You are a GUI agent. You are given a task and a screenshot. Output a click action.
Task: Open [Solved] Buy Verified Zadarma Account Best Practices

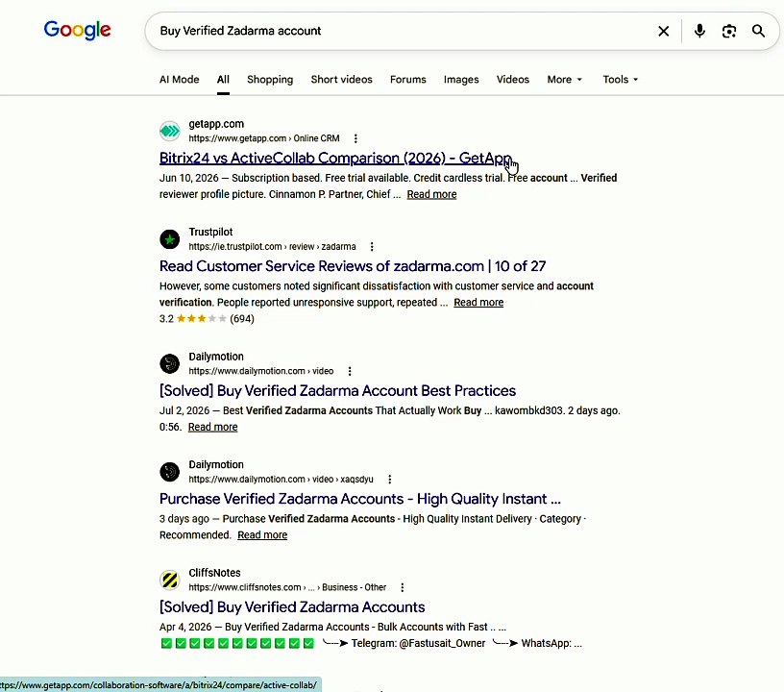(337, 390)
